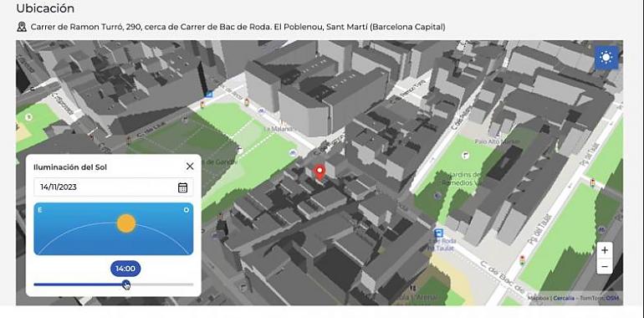Screen dimensions: 644x318
Task: Open the Cercalia attribution link
Action: [x=564, y=298]
